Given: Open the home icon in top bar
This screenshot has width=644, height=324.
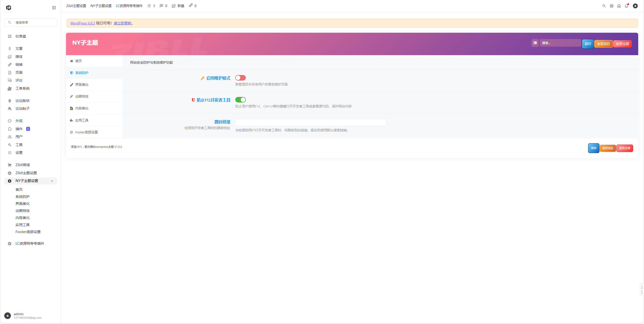Looking at the screenshot, I should tap(619, 6).
